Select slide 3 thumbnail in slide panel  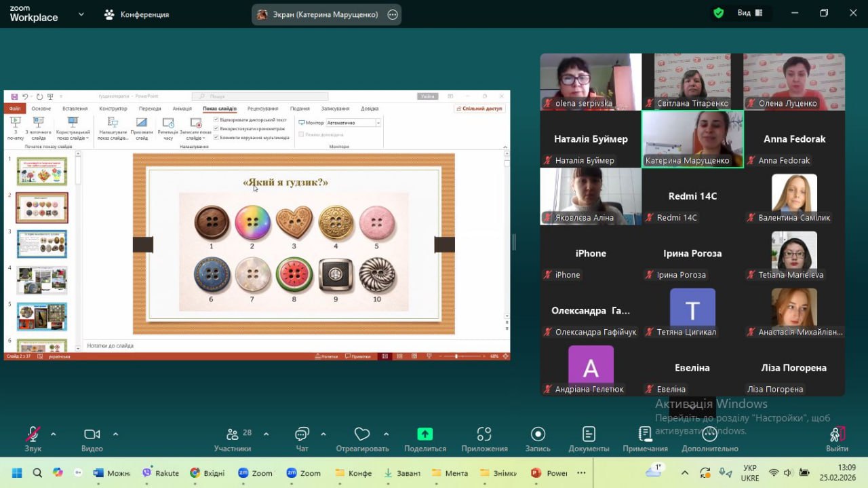click(x=42, y=244)
